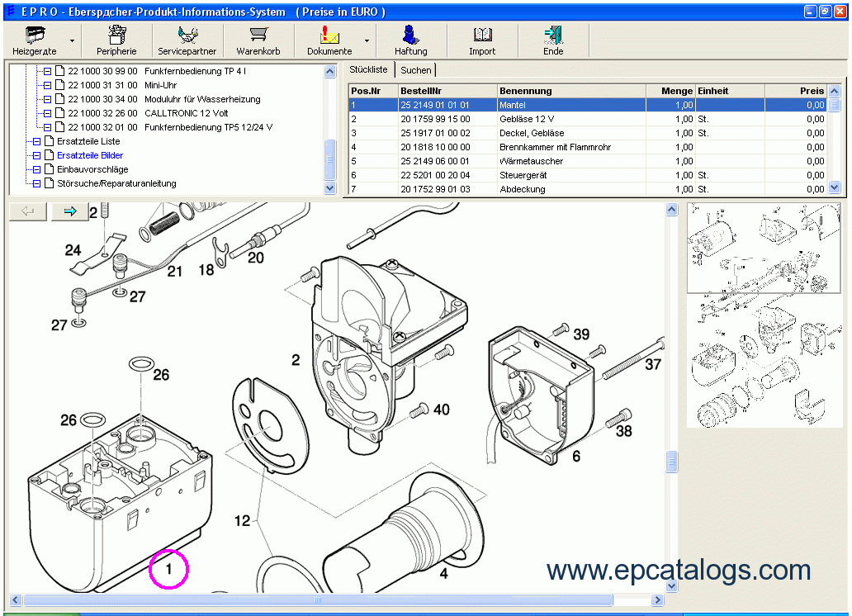Open Heizgeräte dropdown arrow

73,41
